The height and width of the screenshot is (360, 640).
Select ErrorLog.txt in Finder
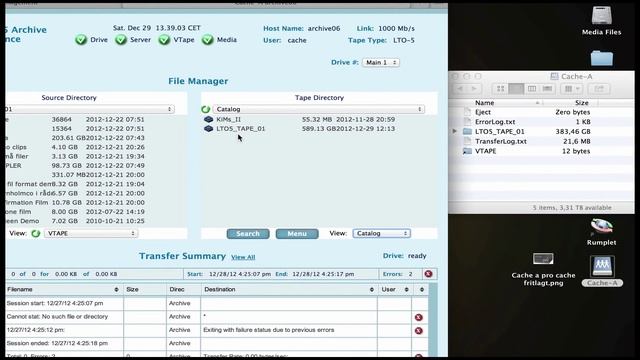click(495, 122)
